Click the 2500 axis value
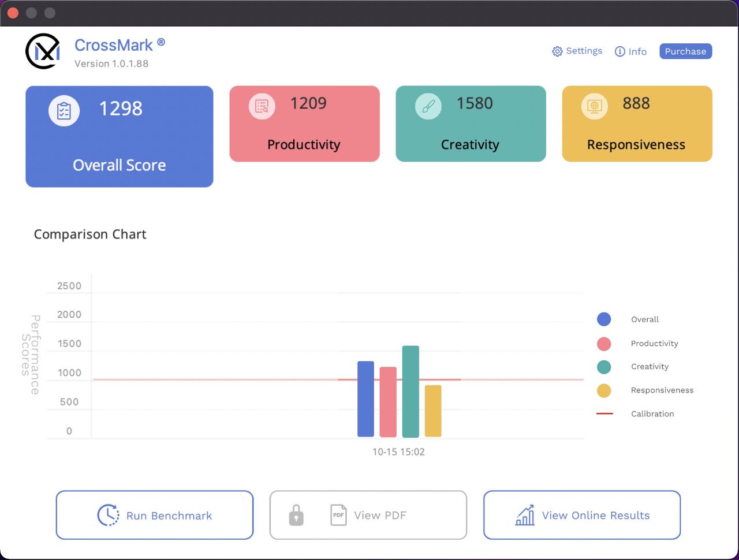739x560 pixels. tap(69, 286)
